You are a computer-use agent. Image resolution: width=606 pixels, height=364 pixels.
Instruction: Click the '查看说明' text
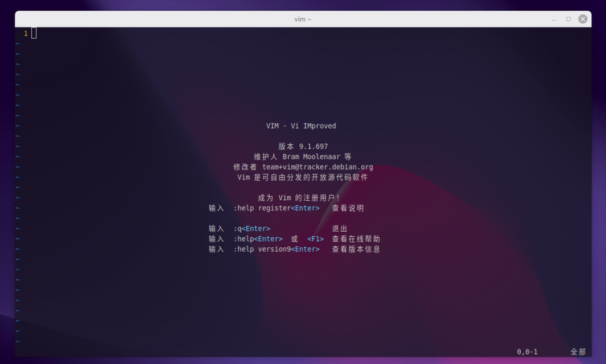(x=348, y=208)
